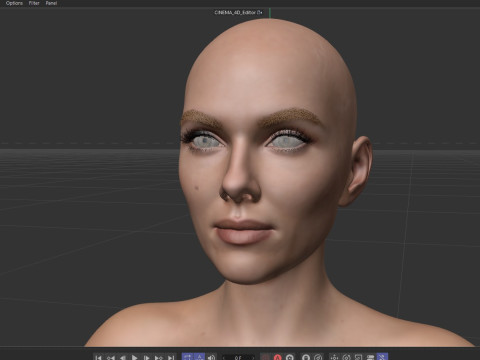480x360 pixels.
Task: Toggle parameter keyframe recording
Action: point(370,357)
